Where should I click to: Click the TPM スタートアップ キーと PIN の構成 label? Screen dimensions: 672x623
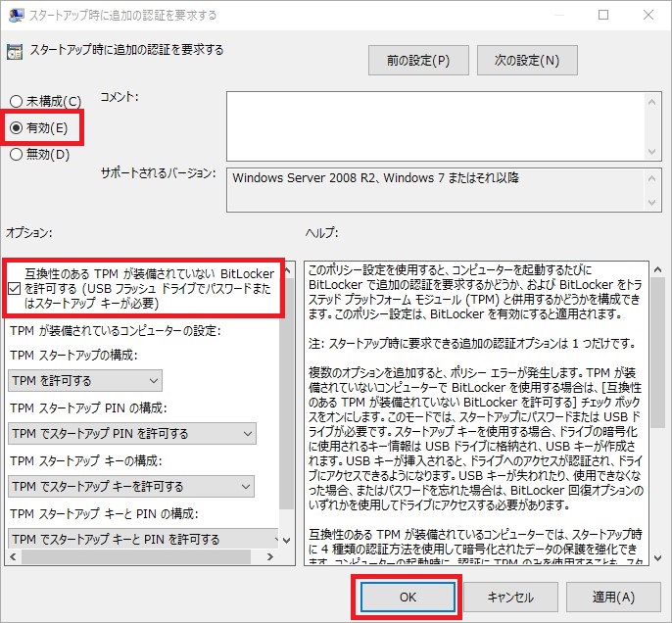coord(104,513)
